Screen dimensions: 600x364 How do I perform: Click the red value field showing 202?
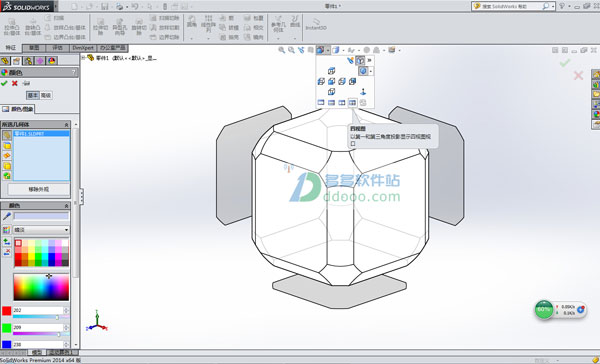click(38, 310)
